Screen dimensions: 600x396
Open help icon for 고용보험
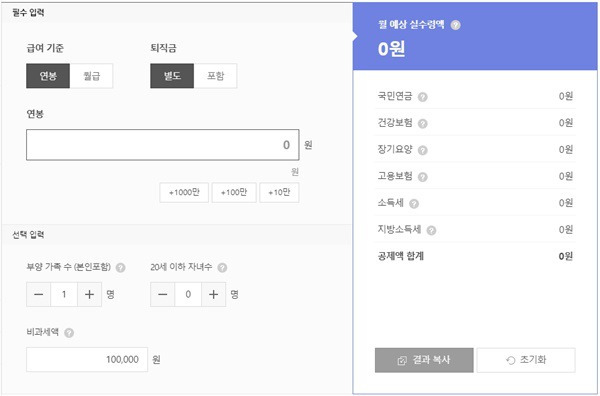[x=422, y=177]
